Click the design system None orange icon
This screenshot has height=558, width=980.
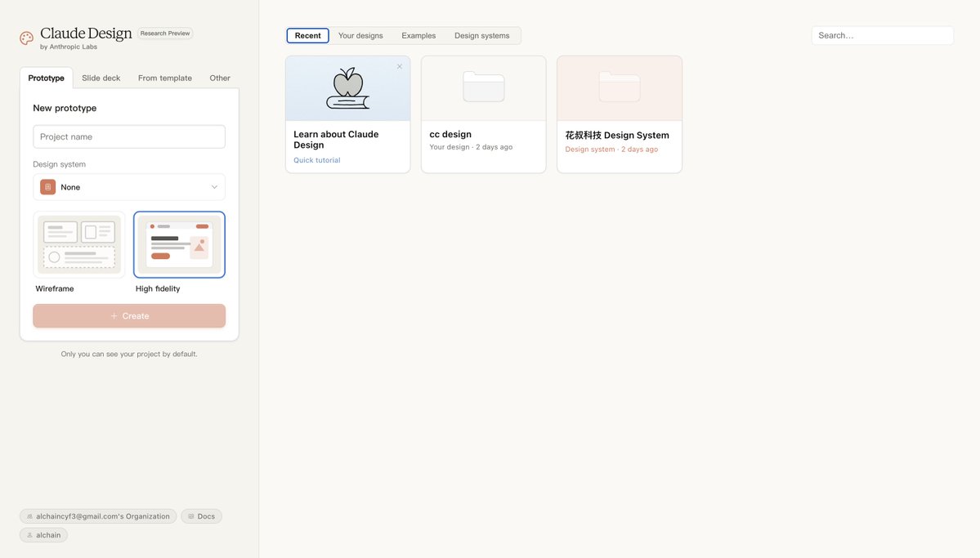point(48,187)
